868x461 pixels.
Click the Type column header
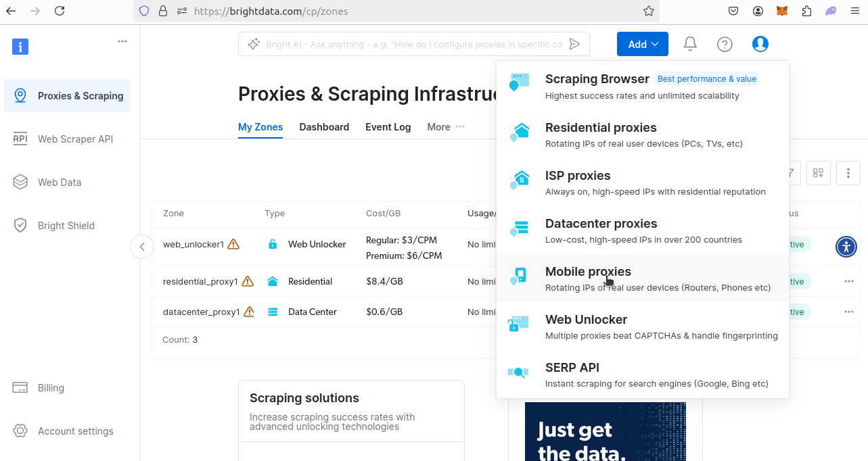click(x=275, y=213)
